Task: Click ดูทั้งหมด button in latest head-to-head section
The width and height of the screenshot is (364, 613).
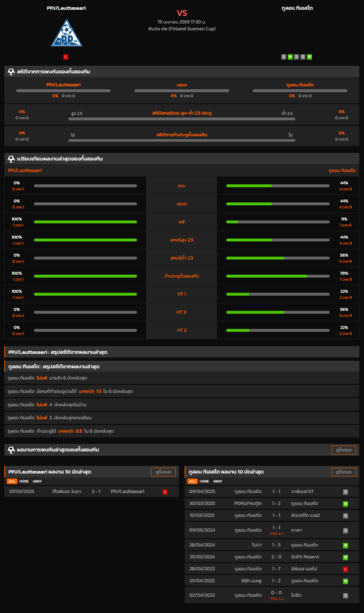Action: point(343,450)
